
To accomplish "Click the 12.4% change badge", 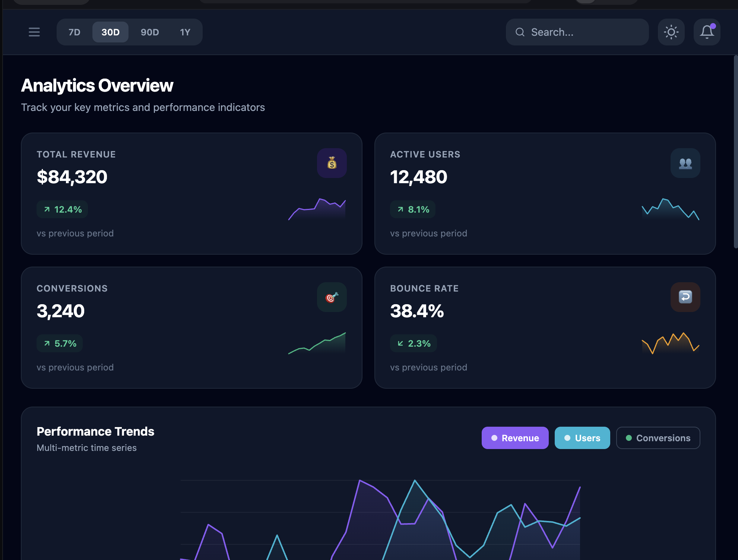I will [62, 209].
